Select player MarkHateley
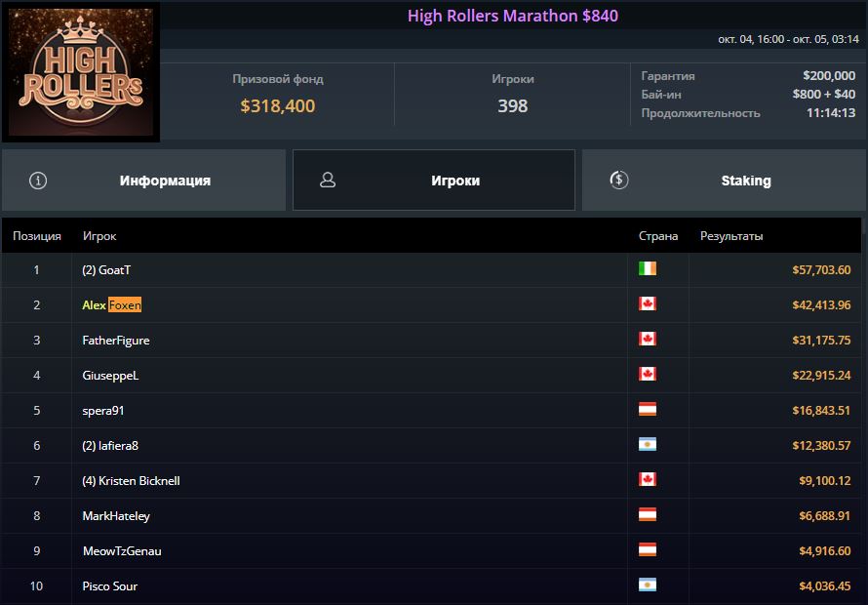Viewport: 868px width, 605px height. (x=116, y=516)
